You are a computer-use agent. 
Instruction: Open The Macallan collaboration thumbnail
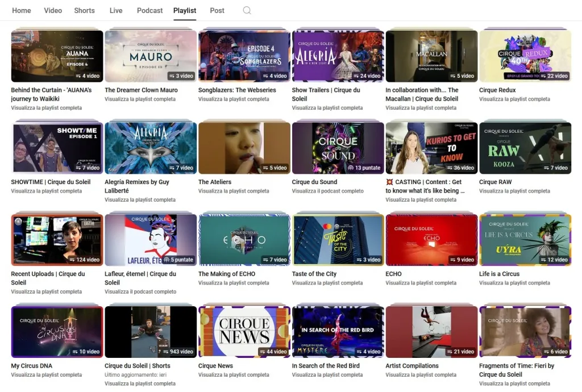[x=432, y=56]
